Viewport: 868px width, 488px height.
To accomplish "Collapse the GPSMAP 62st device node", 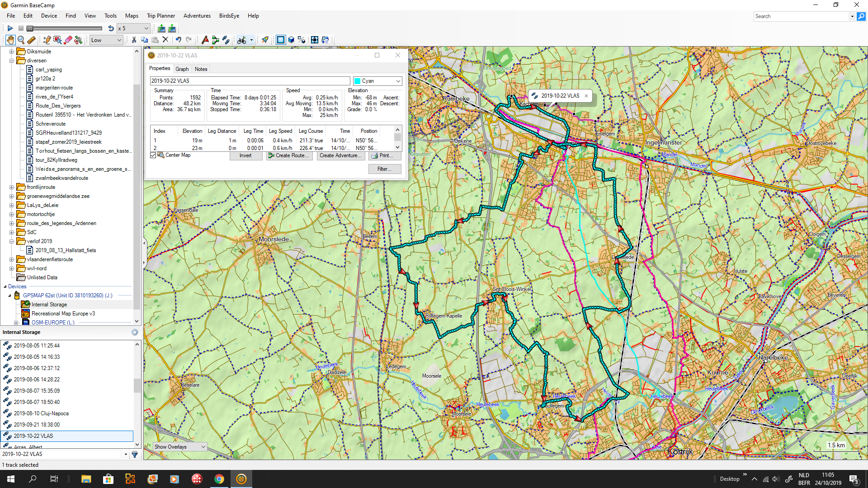I will [9, 296].
